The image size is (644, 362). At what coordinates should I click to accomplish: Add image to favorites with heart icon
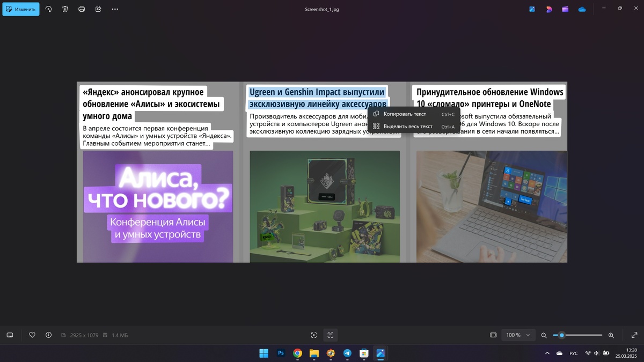(32, 335)
